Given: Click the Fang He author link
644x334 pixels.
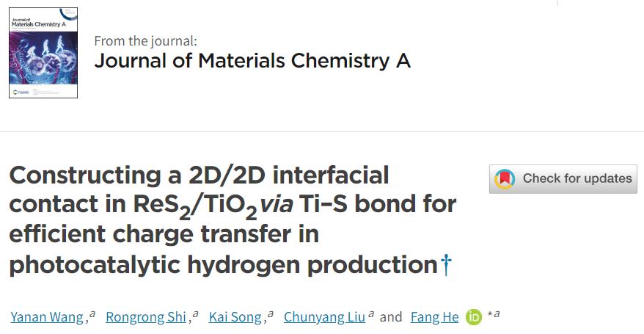Looking at the screenshot, I should click(434, 317).
